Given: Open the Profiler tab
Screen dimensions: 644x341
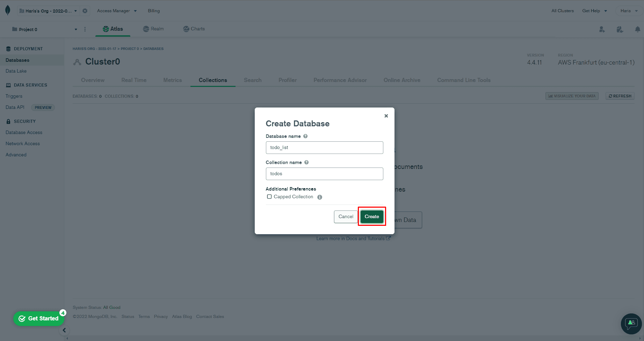Looking at the screenshot, I should tap(288, 80).
